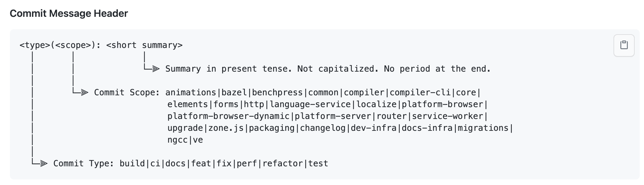Click the Commit Scope label
This screenshot has height=185, width=644.
[127, 93]
